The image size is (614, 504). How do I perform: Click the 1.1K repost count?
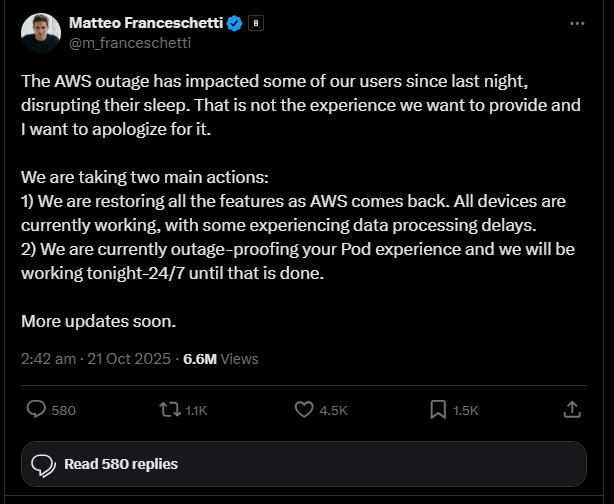coord(197,410)
